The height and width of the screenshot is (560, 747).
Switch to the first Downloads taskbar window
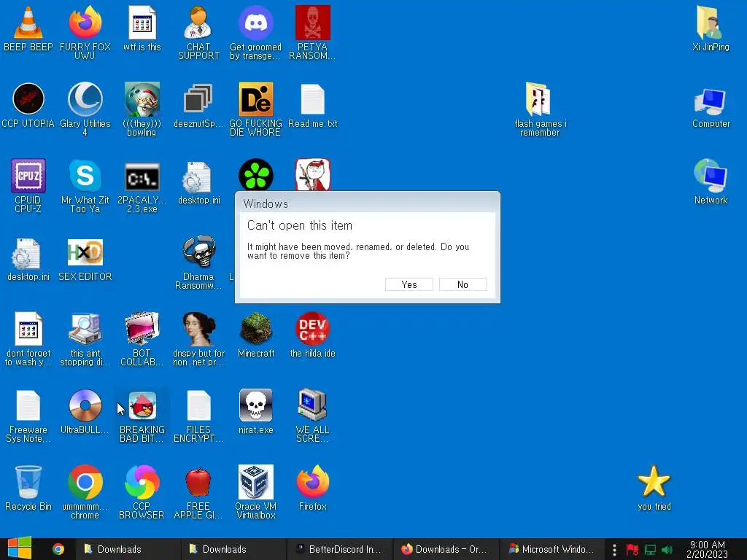[x=128, y=549]
